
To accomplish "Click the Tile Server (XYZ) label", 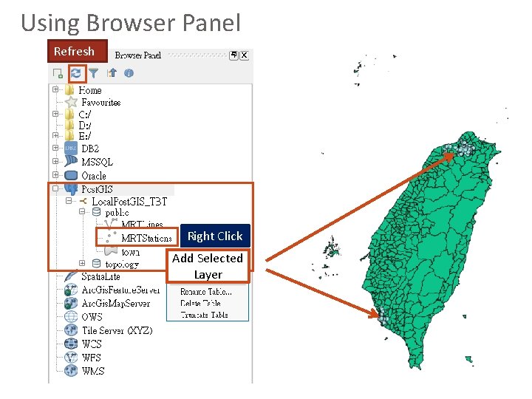I will (x=117, y=330).
